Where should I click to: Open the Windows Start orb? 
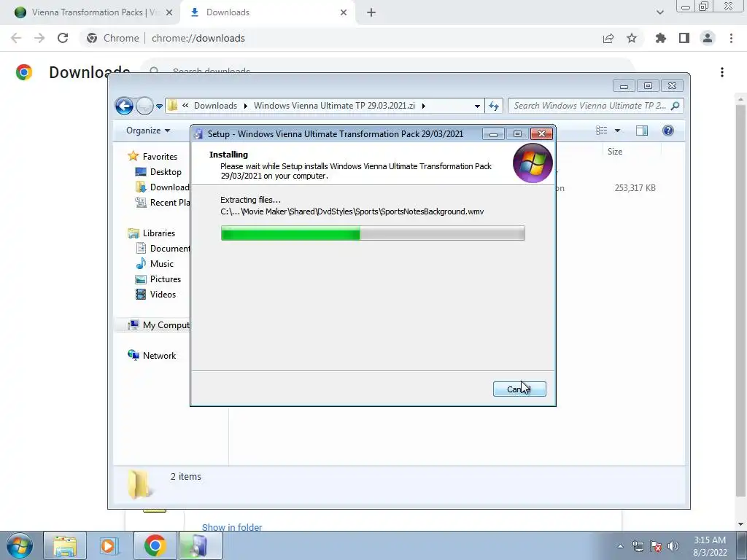click(19, 545)
